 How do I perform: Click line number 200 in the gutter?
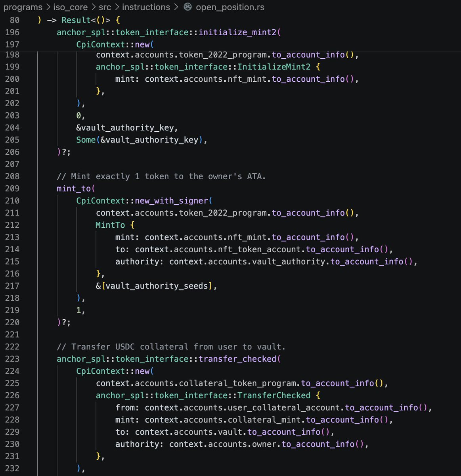pyautogui.click(x=12, y=79)
